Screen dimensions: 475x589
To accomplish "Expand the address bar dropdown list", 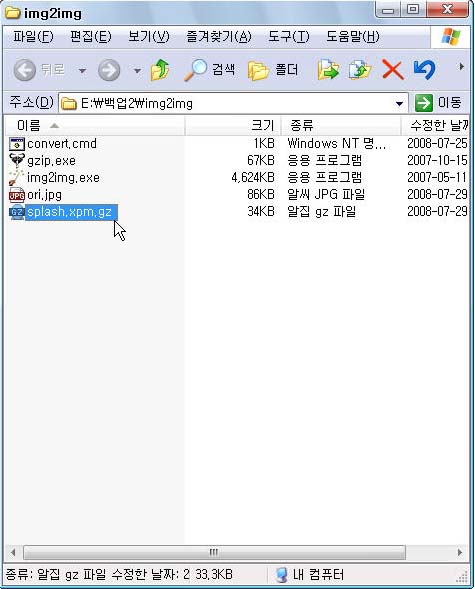I will pos(399,103).
